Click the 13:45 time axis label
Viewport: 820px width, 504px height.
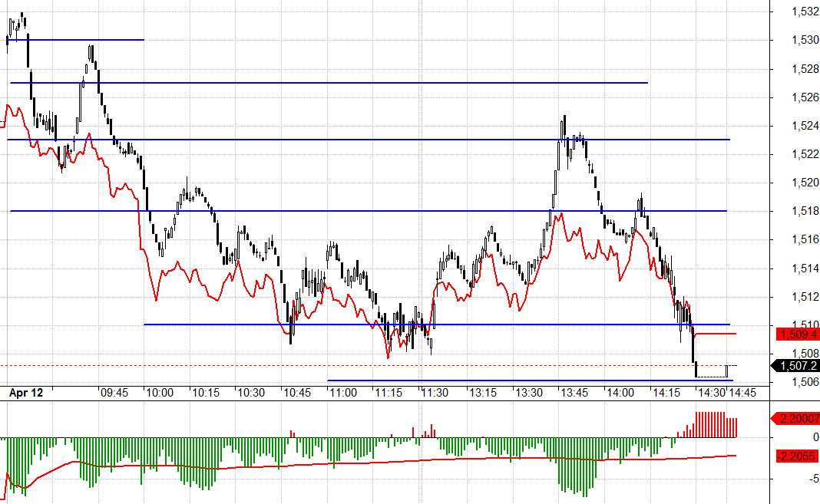[x=572, y=392]
